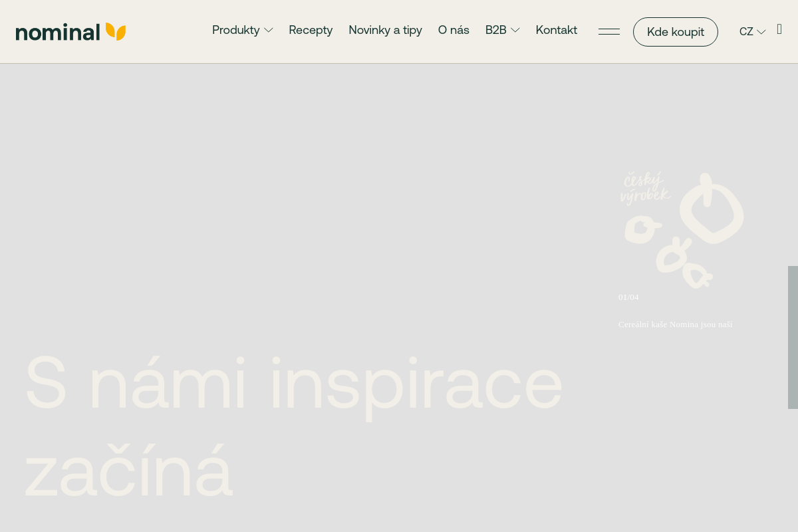
Task: Go to Novinky a tipy
Action: [385, 30]
